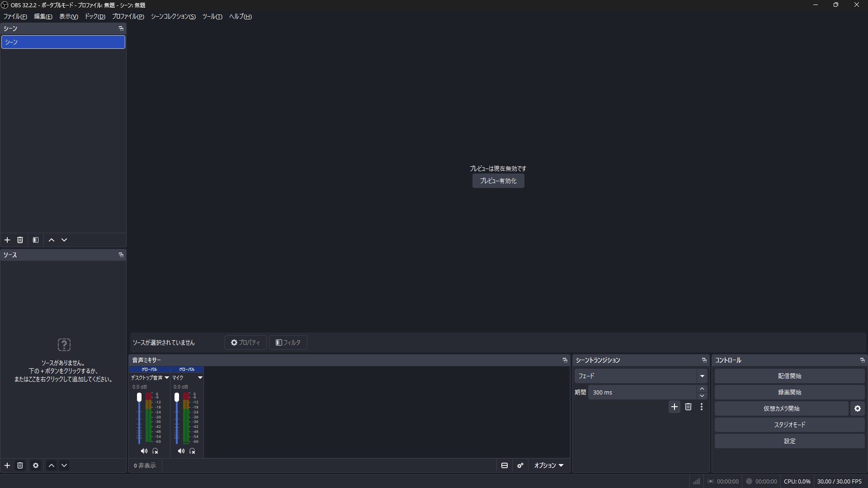Start streaming with 配信開始
The width and height of the screenshot is (868, 488).
point(789,376)
